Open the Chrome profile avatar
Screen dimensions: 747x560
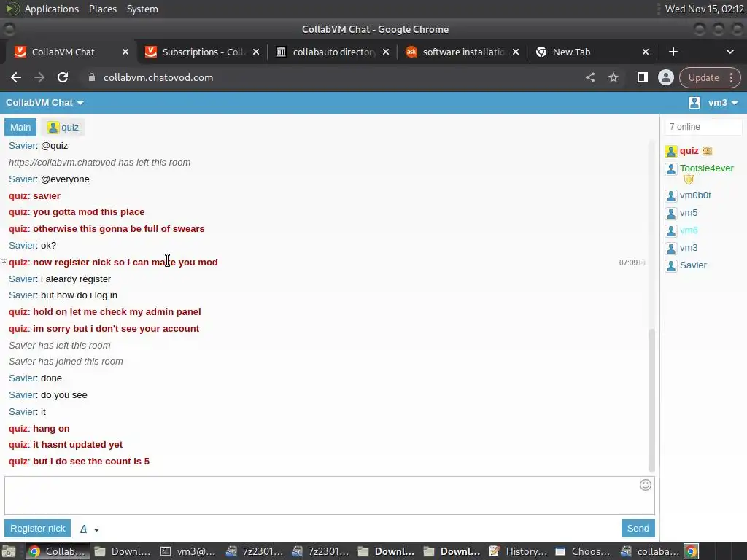(x=665, y=77)
